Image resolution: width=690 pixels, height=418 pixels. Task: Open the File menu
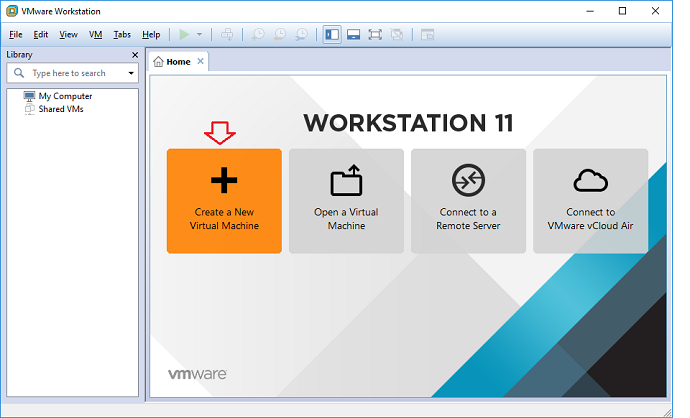[15, 34]
